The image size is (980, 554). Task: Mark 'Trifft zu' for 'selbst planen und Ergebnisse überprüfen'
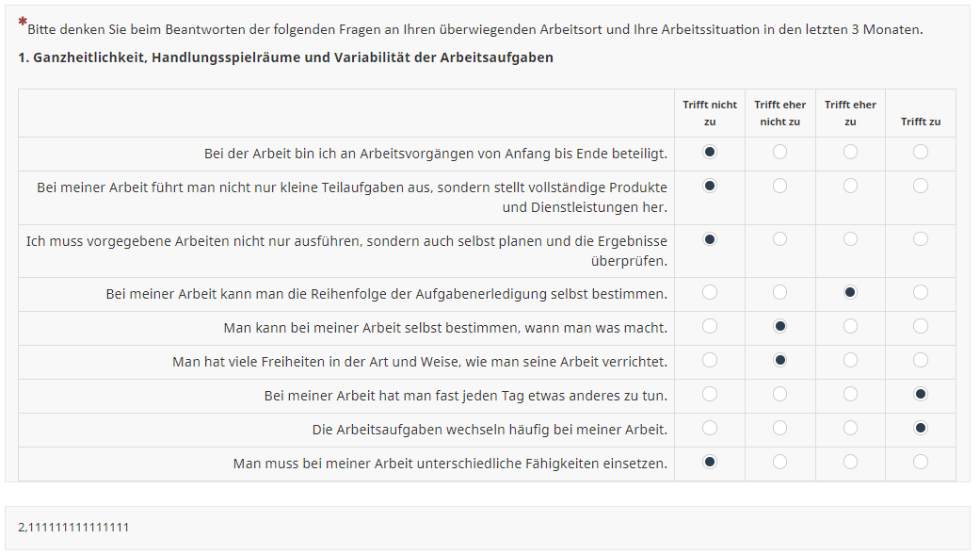click(920, 239)
